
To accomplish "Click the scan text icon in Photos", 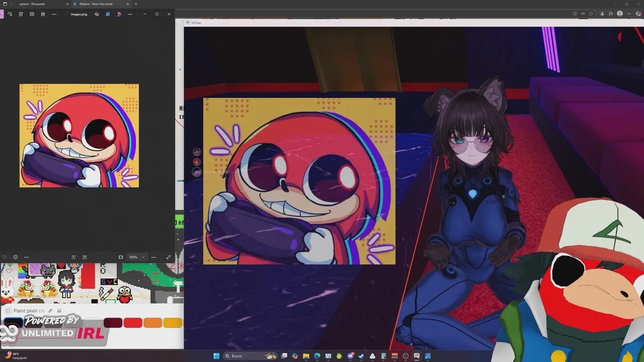I will click(x=85, y=257).
